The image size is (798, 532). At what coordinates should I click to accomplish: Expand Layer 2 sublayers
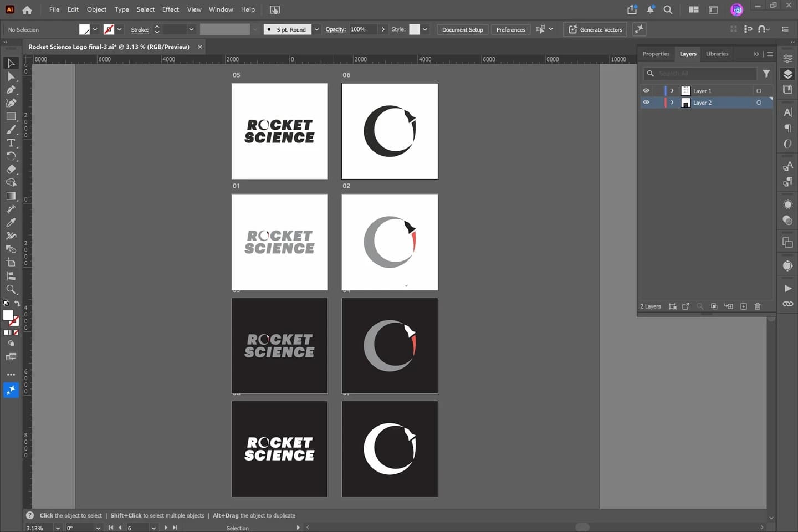672,103
